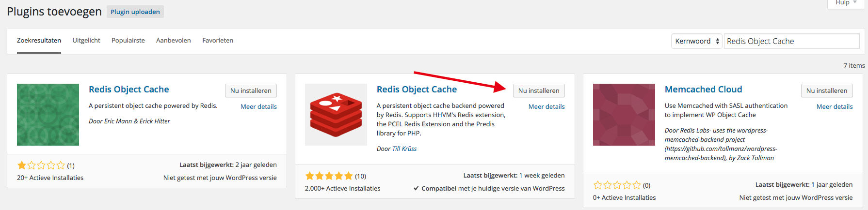Click the red Redis Object Cache plugin icon
This screenshot has width=868, height=210.
(x=336, y=115)
